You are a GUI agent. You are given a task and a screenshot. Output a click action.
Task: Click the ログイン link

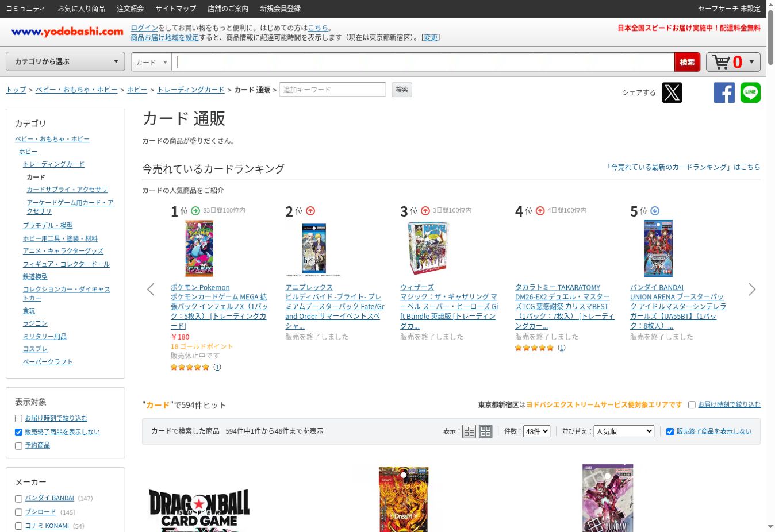point(144,28)
